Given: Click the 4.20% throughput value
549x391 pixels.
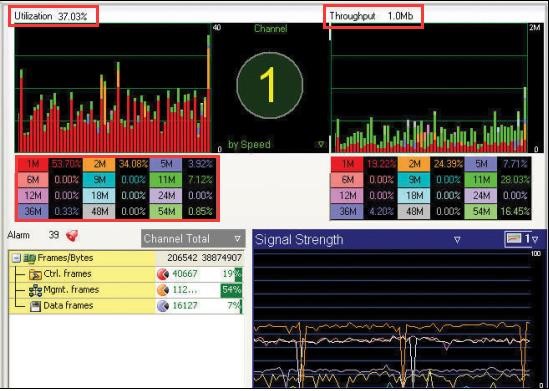Looking at the screenshot, I should pyautogui.click(x=382, y=211).
